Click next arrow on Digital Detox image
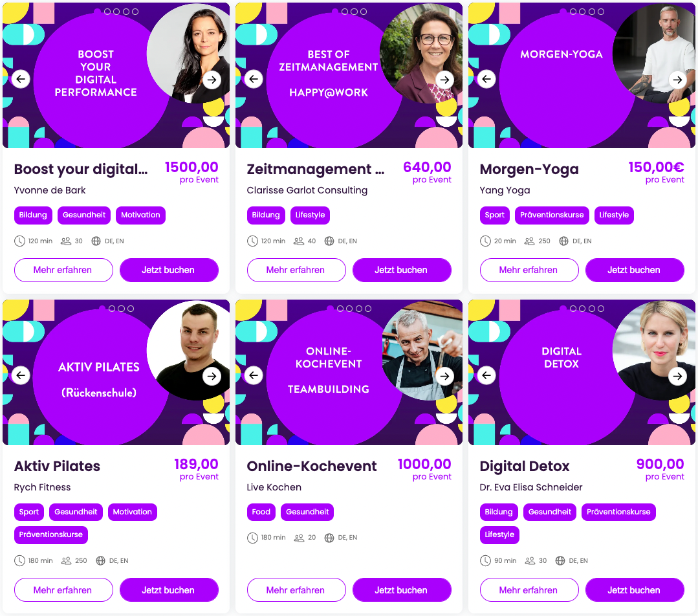Screen dimensions: 698x616 [677, 376]
